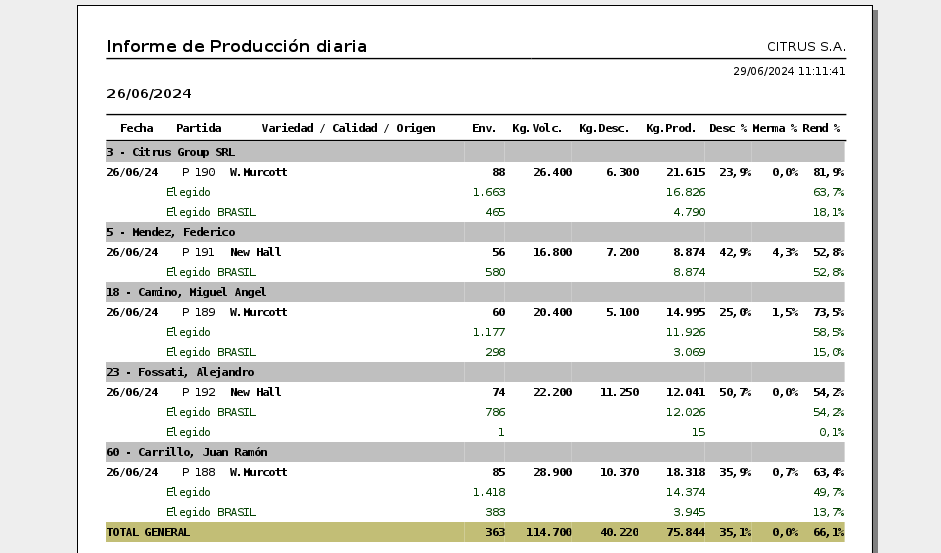The height and width of the screenshot is (553, 941).
Task: Click the 'Desc %' column header
Action: point(728,128)
